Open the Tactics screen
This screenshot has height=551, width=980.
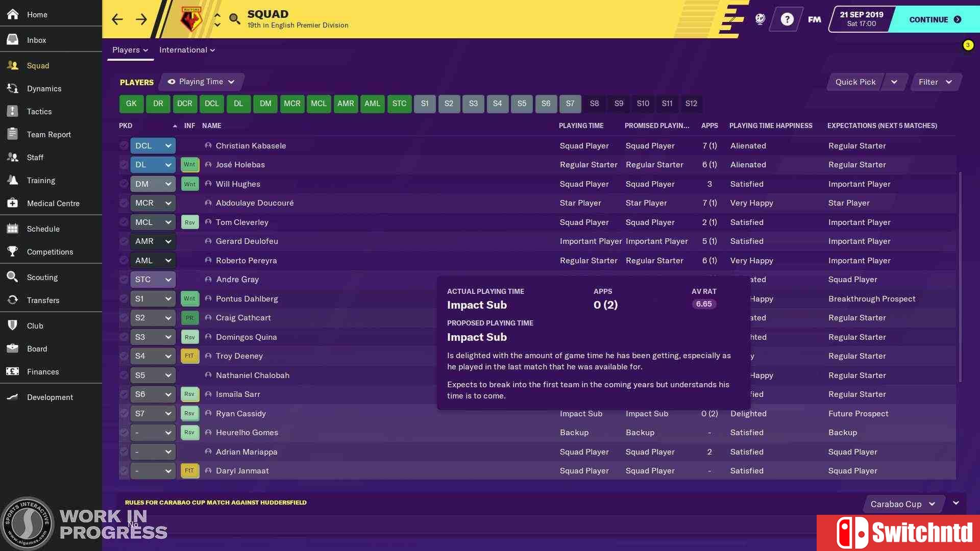coord(39,111)
